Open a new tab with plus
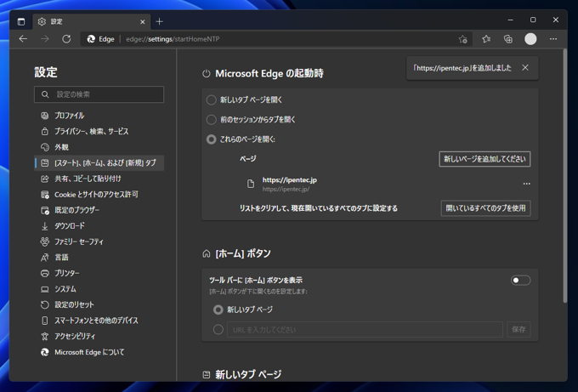The image size is (578, 392). click(x=159, y=22)
